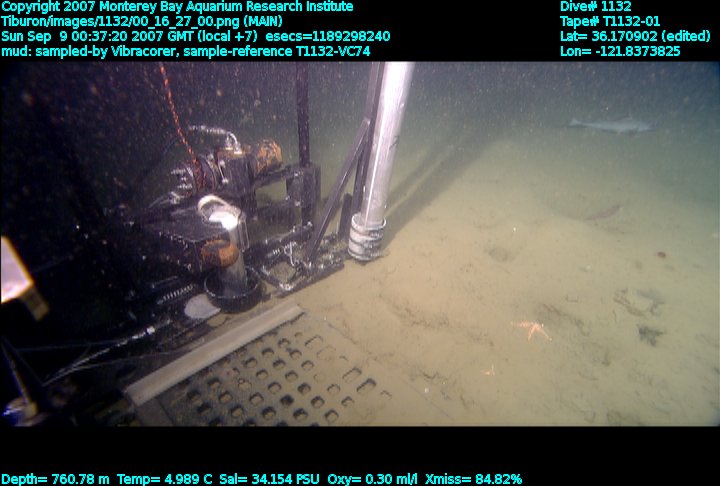Click the 'Temp= 4.989 C' reading

click(164, 480)
